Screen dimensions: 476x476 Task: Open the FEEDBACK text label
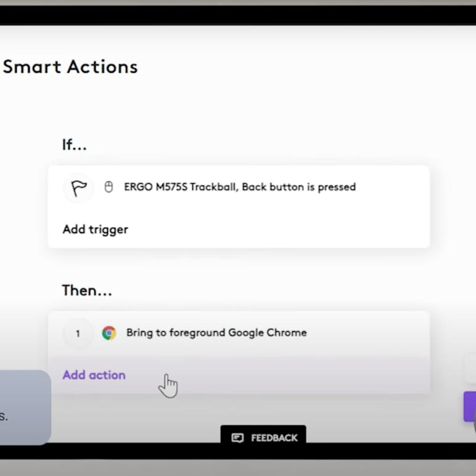coord(274,438)
